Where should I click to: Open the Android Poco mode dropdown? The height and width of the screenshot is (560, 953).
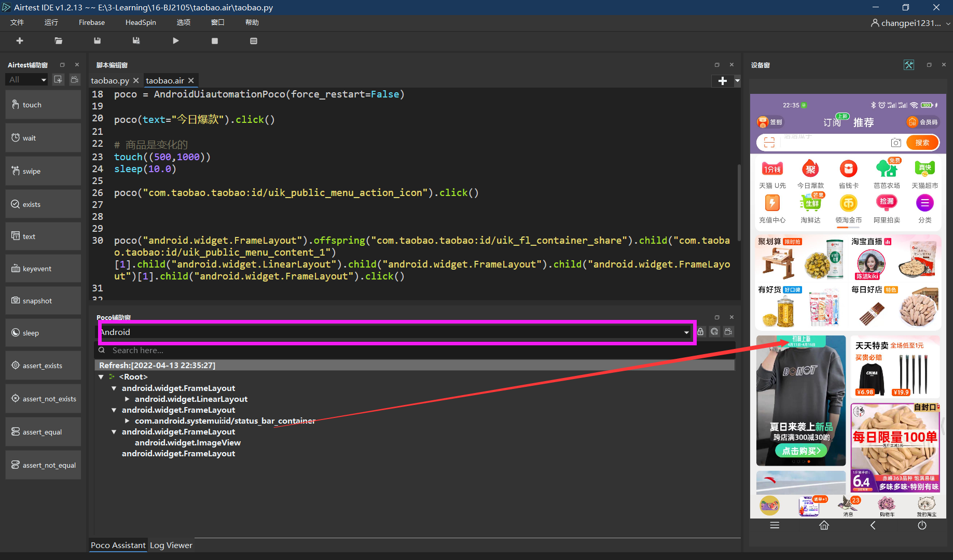(395, 332)
